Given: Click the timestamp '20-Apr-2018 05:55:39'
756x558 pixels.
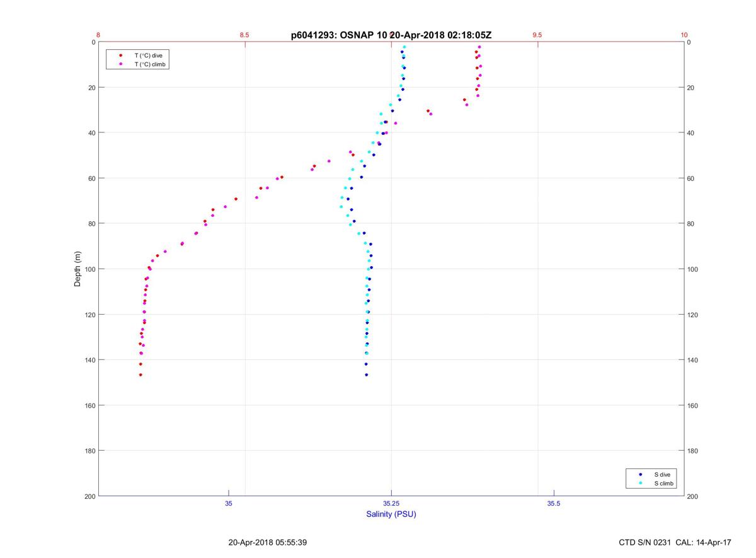Looking at the screenshot, I should click(268, 542).
